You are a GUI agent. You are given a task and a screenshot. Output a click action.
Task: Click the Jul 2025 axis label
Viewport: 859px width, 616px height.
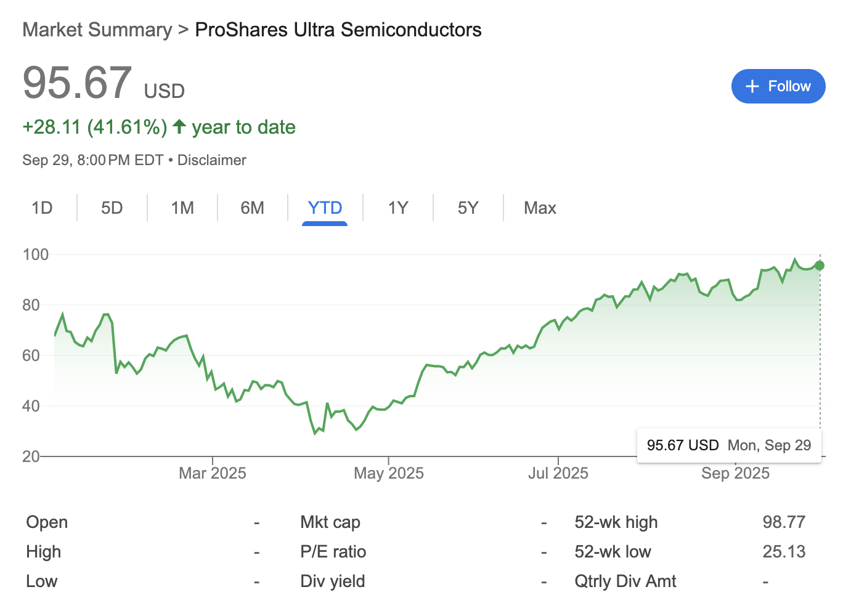click(x=558, y=473)
